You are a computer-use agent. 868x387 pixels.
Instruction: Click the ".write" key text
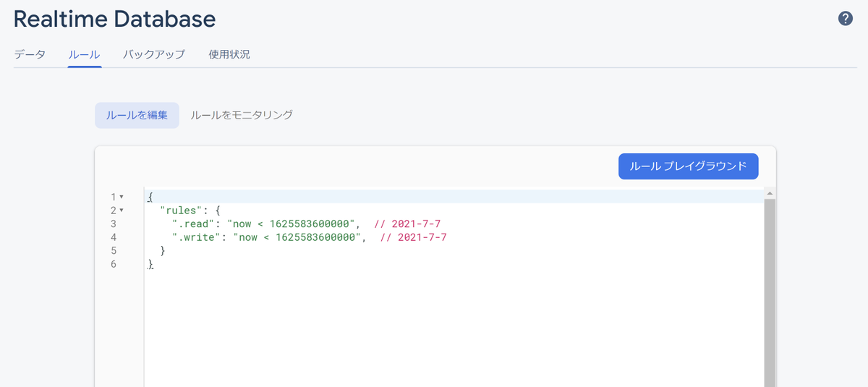(x=196, y=237)
